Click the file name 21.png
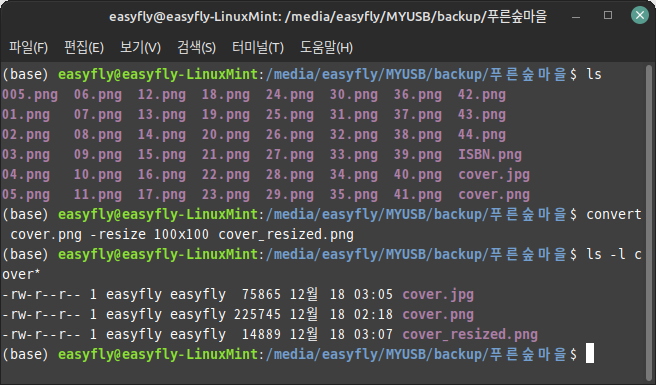 click(226, 154)
